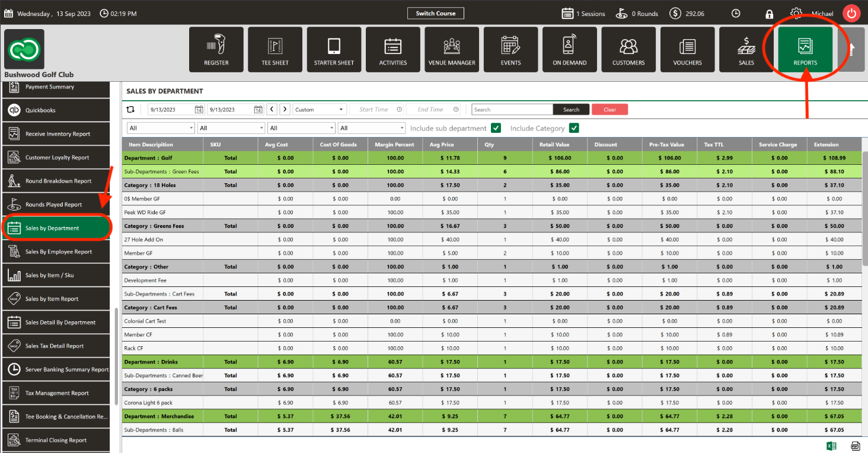Image resolution: width=868 pixels, height=453 pixels.
Task: Expand the Custom date range dropdown
Action: click(320, 110)
